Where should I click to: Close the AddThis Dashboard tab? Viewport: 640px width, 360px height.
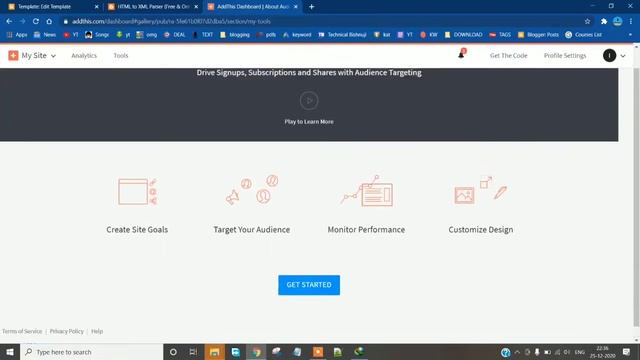tap(296, 7)
